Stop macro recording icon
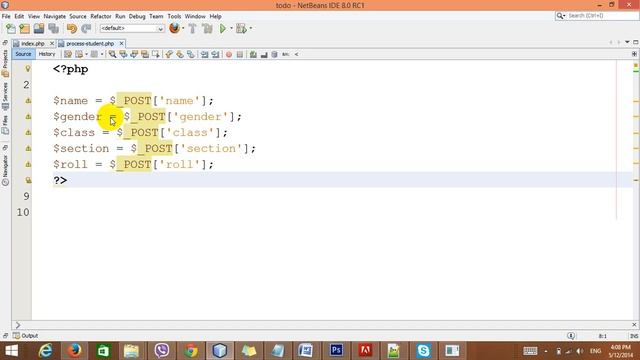Screen dimensions: 640x360 [240, 54]
